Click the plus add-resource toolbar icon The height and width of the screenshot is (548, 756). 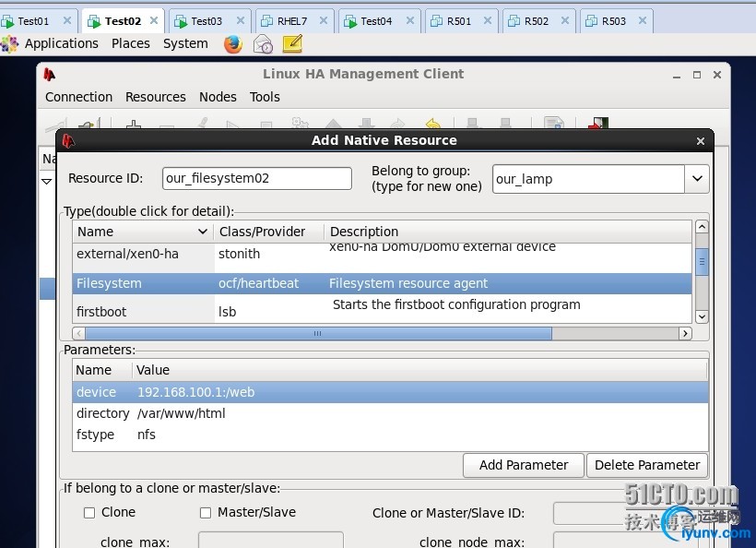pyautogui.click(x=134, y=124)
